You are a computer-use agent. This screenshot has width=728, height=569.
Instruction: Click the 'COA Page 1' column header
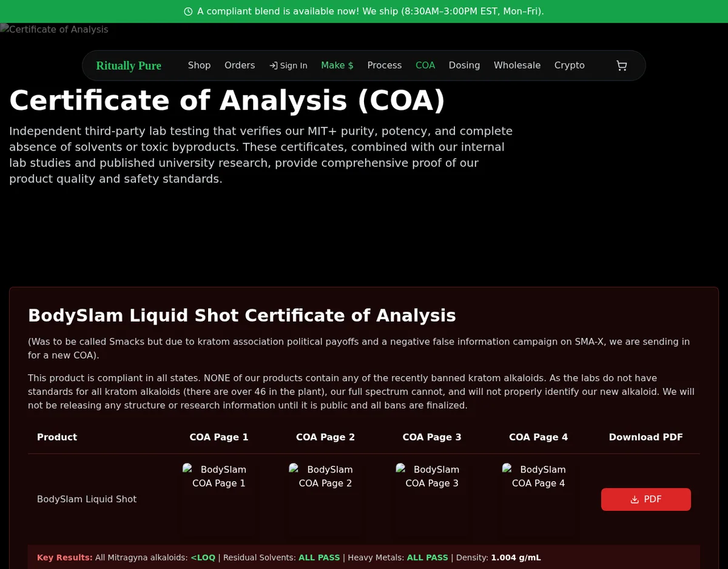coord(219,437)
